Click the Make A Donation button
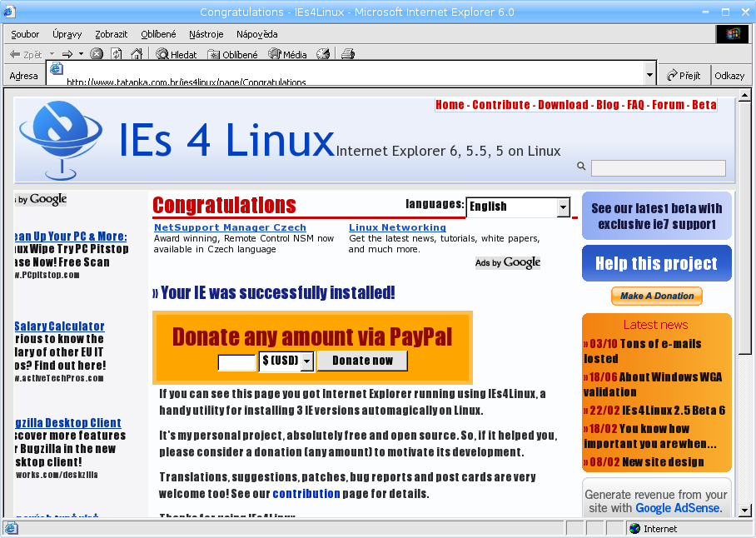 pyautogui.click(x=657, y=296)
